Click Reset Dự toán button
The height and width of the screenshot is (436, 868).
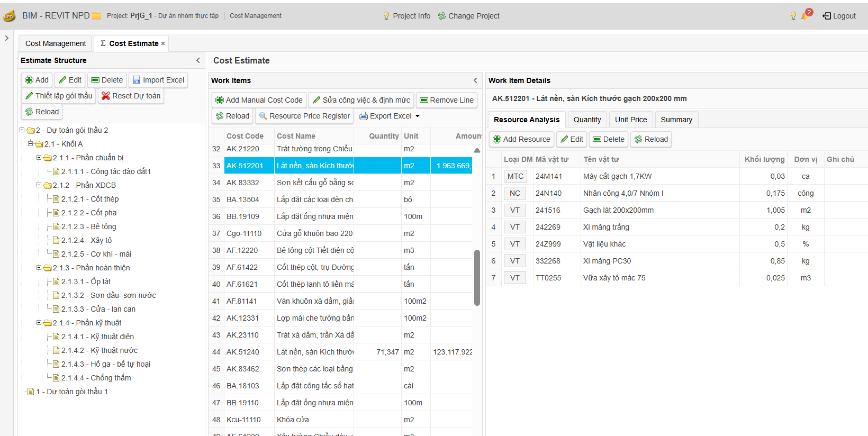click(x=131, y=96)
